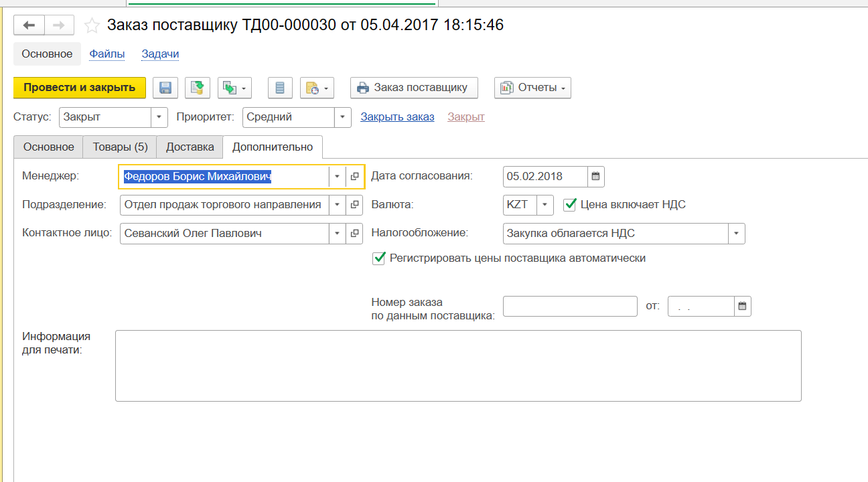Toggle Регистрировать цены поставщика автоматически
This screenshot has height=482, width=868.
[379, 258]
